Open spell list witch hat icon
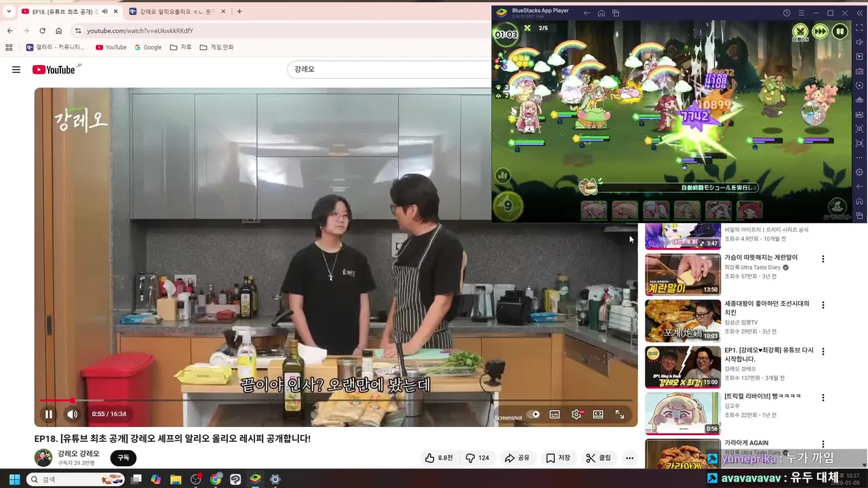 coord(837,207)
